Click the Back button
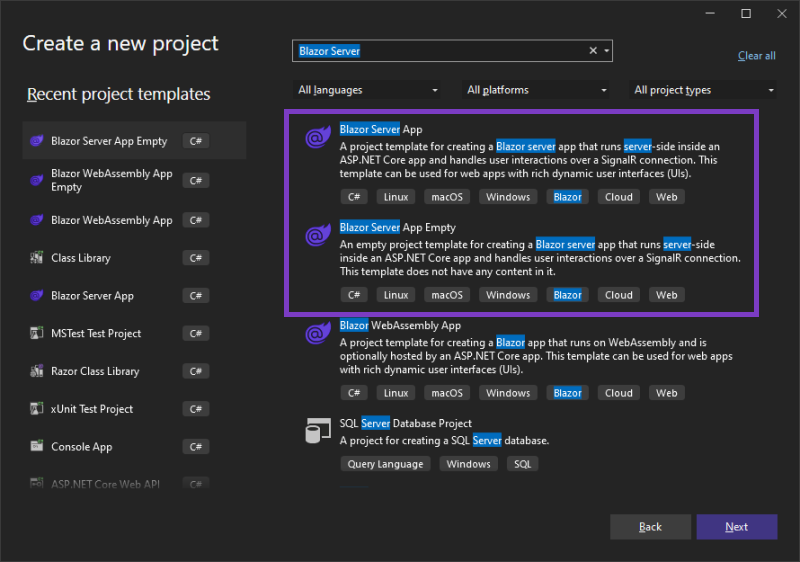The width and height of the screenshot is (800, 562). click(x=651, y=527)
